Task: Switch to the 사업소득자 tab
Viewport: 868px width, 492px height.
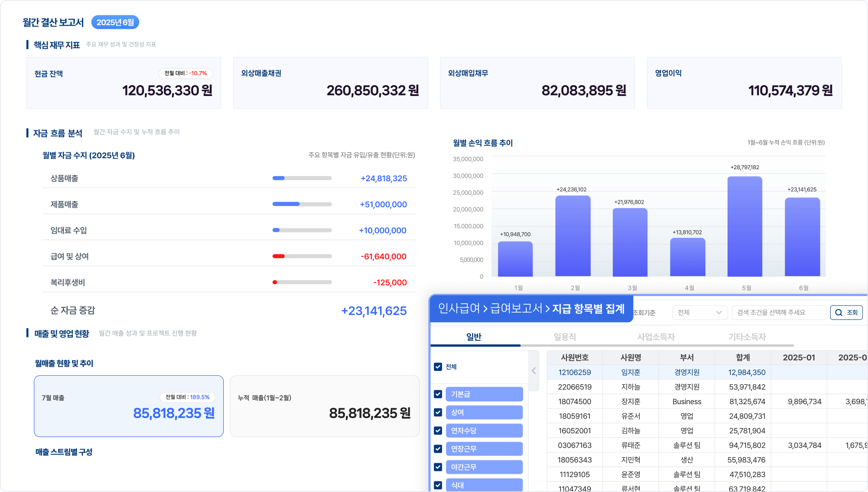Action: click(656, 337)
